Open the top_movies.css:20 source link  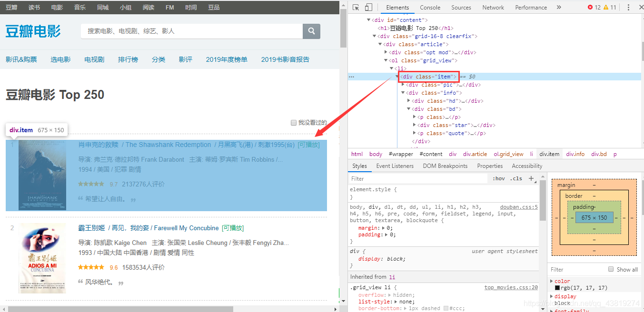pyautogui.click(x=511, y=287)
